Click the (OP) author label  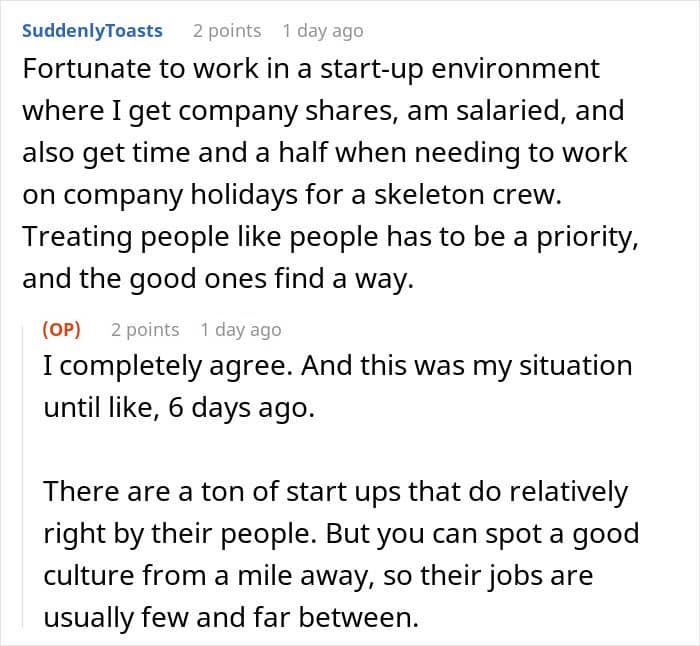(62, 329)
